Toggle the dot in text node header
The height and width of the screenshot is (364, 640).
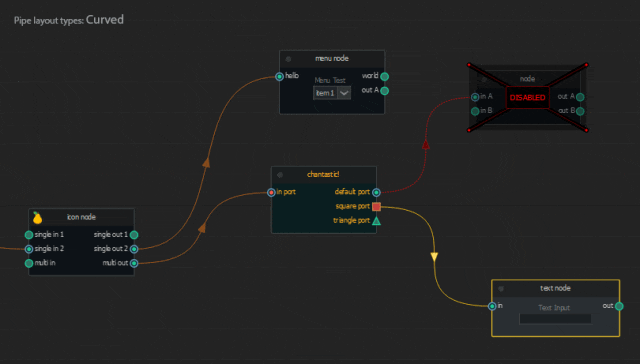click(501, 289)
